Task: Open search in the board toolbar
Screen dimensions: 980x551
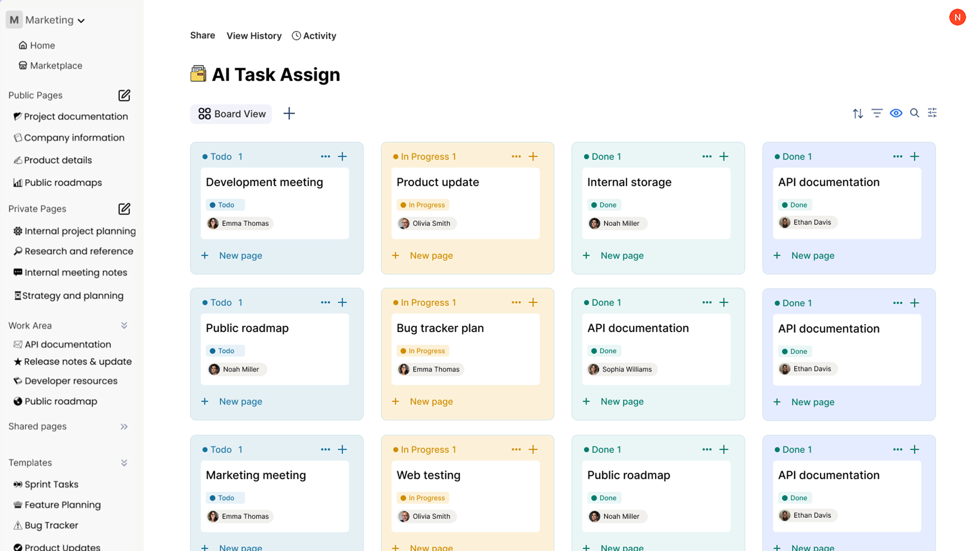Action: 914,113
